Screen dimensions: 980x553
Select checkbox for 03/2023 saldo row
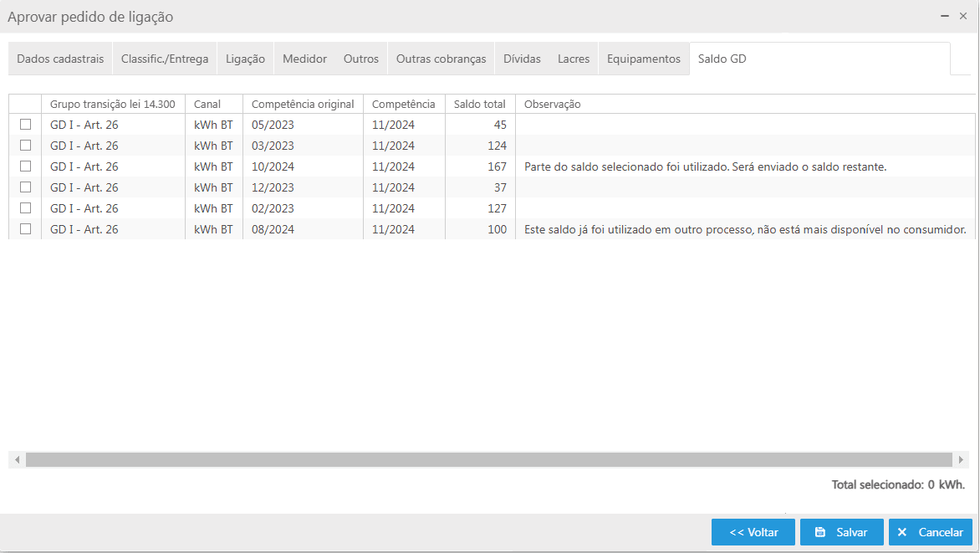point(25,146)
